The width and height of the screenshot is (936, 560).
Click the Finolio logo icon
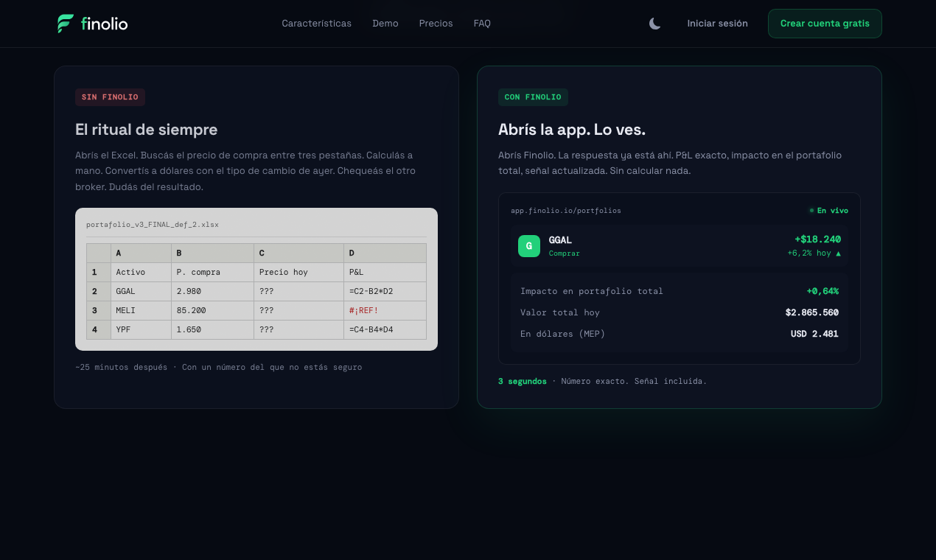[66, 24]
